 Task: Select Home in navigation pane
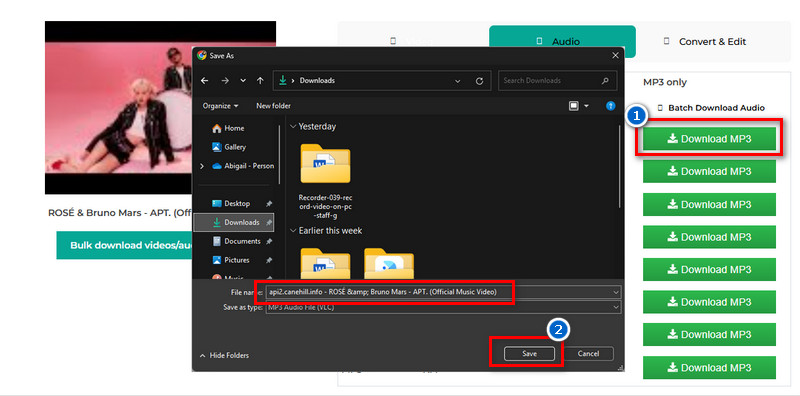[x=228, y=129]
